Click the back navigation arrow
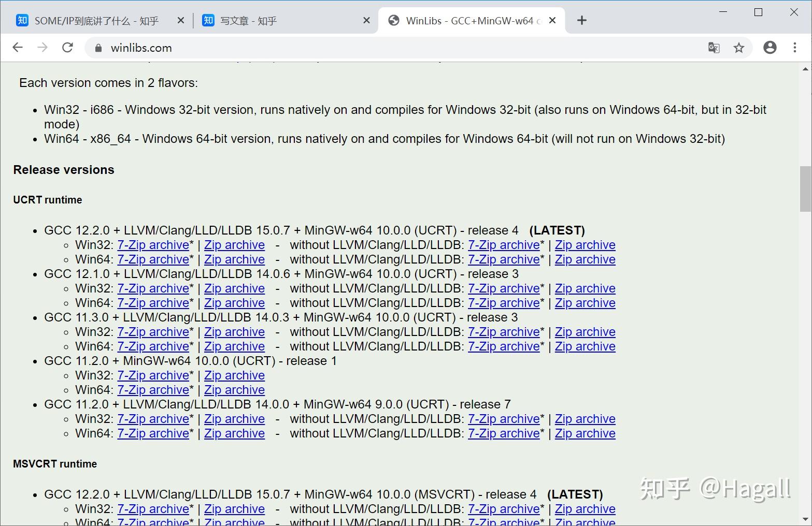The image size is (812, 526). [18, 47]
